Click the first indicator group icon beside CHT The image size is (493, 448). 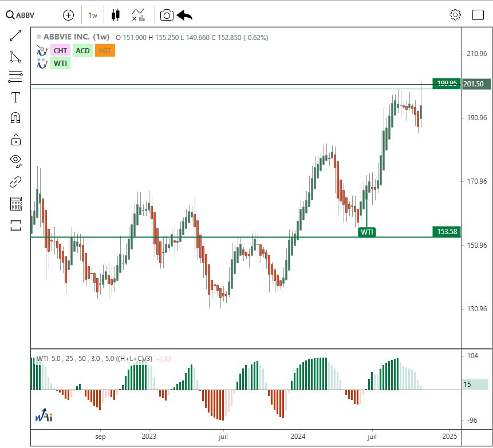tap(42, 50)
